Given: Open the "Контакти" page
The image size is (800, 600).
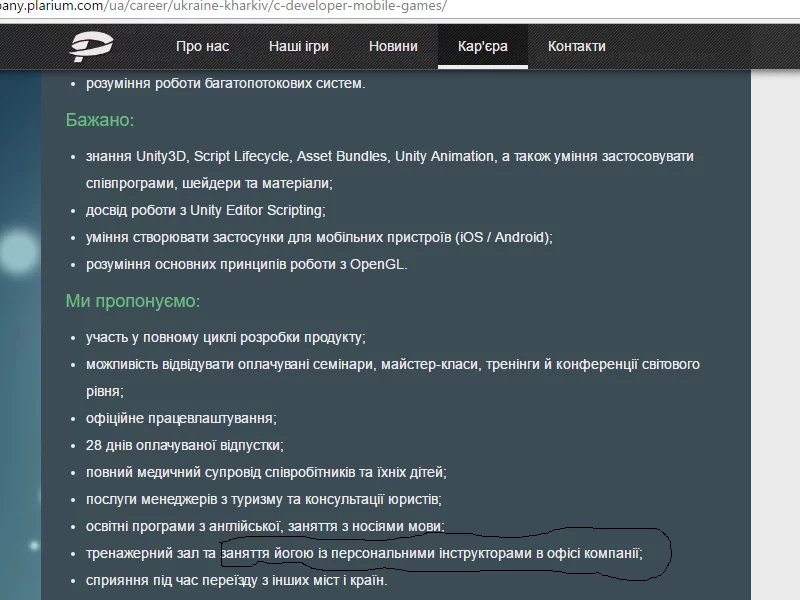Looking at the screenshot, I should (x=576, y=46).
